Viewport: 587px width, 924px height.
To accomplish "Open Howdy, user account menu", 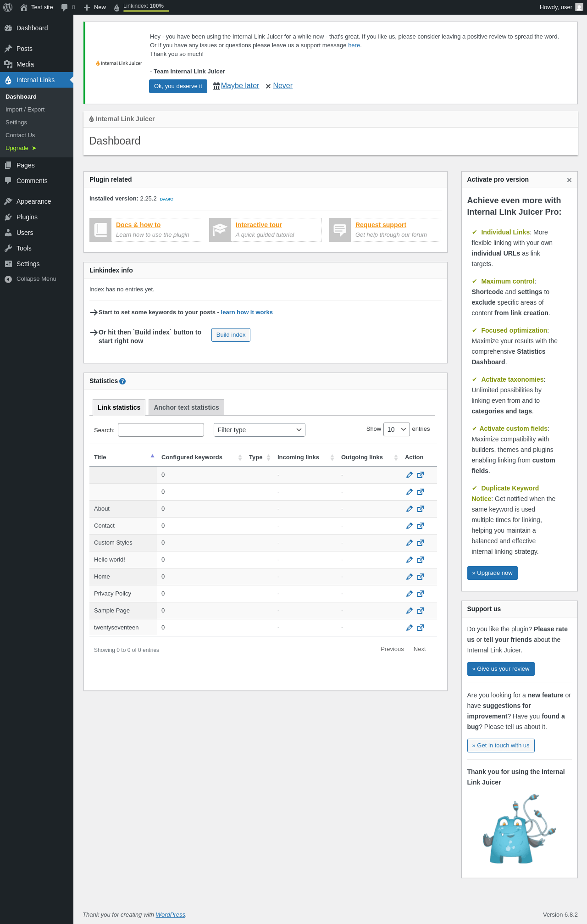I will click(561, 7).
